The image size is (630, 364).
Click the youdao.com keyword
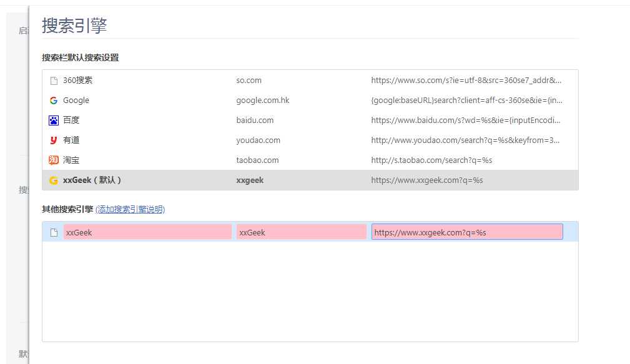(x=258, y=140)
